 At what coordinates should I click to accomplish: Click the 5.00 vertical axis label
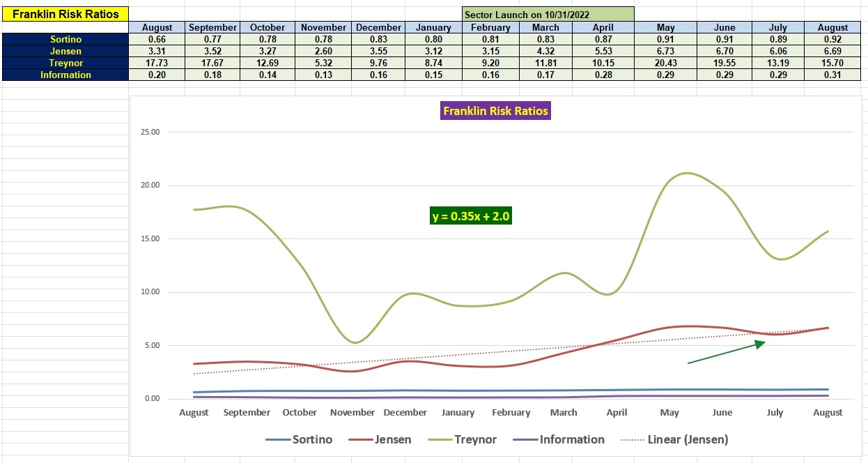click(151, 345)
